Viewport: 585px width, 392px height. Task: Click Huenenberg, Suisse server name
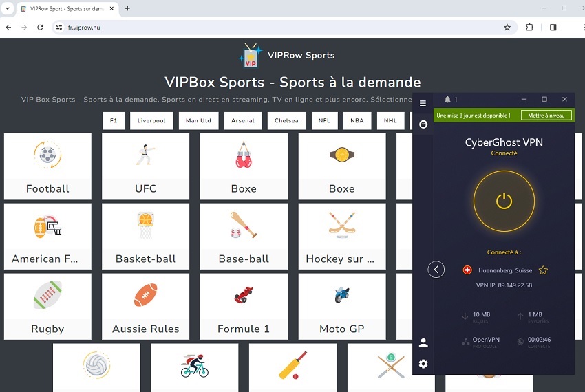pyautogui.click(x=505, y=270)
